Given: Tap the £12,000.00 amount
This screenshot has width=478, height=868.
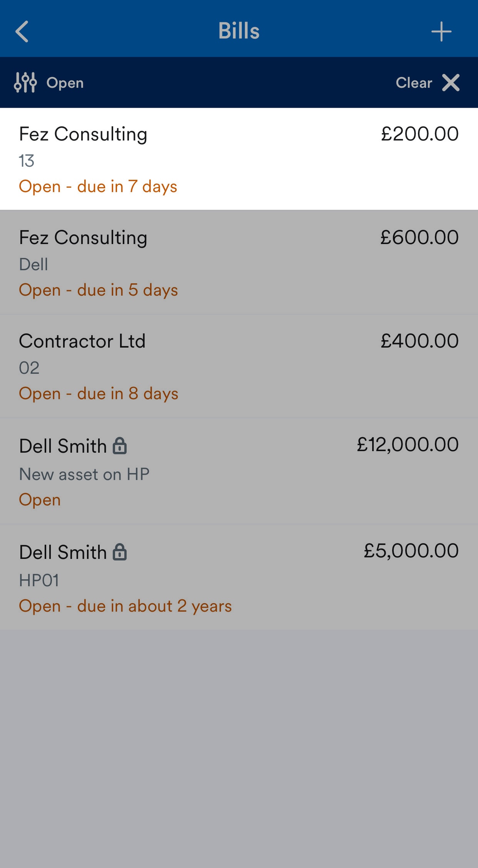Looking at the screenshot, I should pyautogui.click(x=408, y=445).
